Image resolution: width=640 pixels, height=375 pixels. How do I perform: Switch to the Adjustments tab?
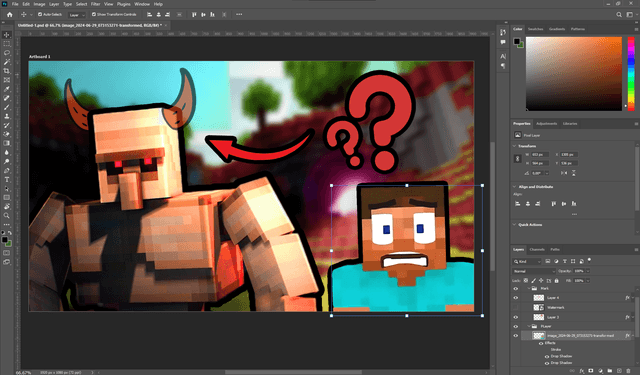click(546, 124)
